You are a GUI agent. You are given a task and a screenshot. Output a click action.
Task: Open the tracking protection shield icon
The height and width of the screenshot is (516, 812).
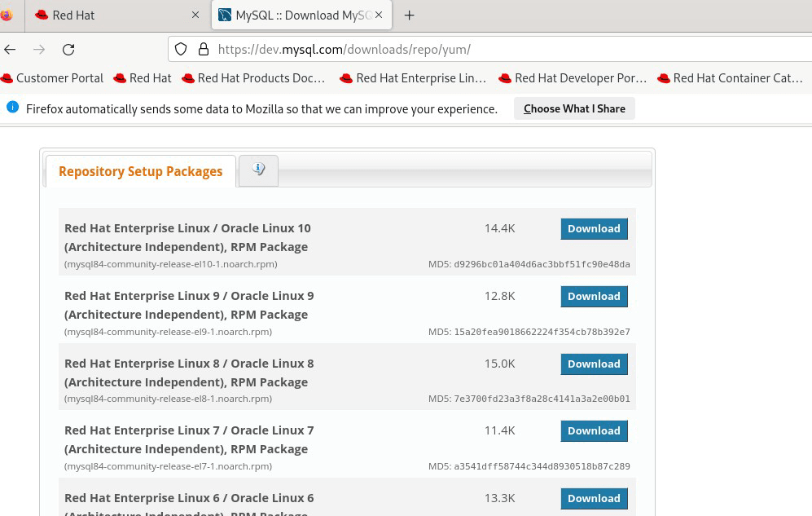[181, 49]
